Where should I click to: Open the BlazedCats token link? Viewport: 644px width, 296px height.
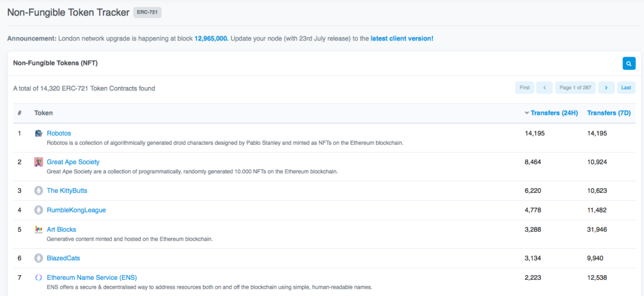[x=63, y=258]
